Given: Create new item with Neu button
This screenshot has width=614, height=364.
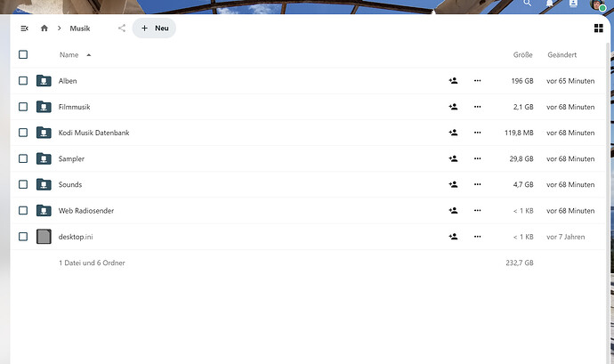Looking at the screenshot, I should (x=154, y=28).
